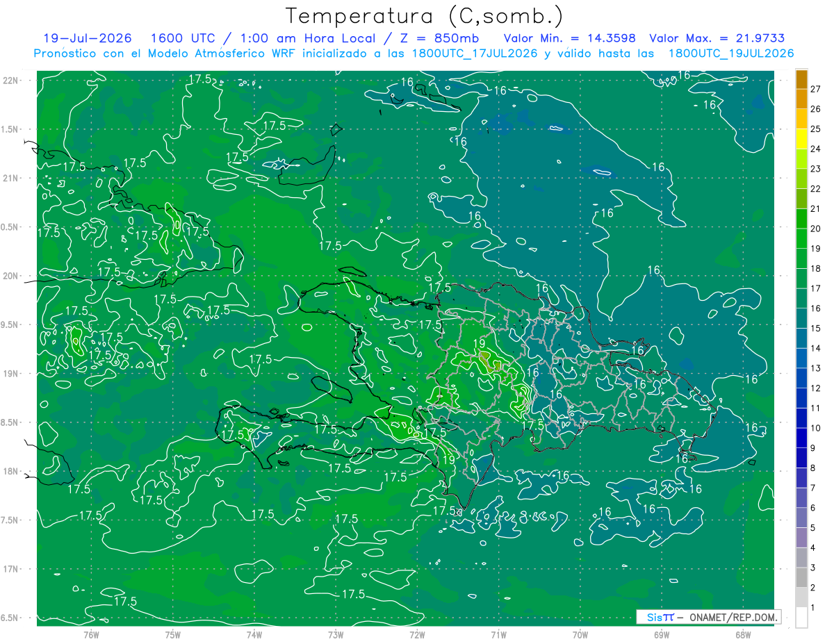
Task: Click the '68W' longitude axis label
Action: pos(743,635)
